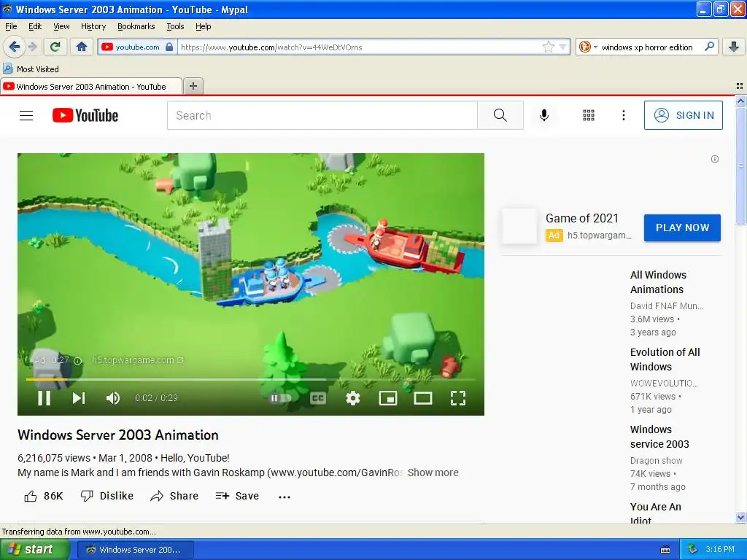Click the PLAY NOW ad button
The height and width of the screenshot is (560, 747).
tap(682, 227)
